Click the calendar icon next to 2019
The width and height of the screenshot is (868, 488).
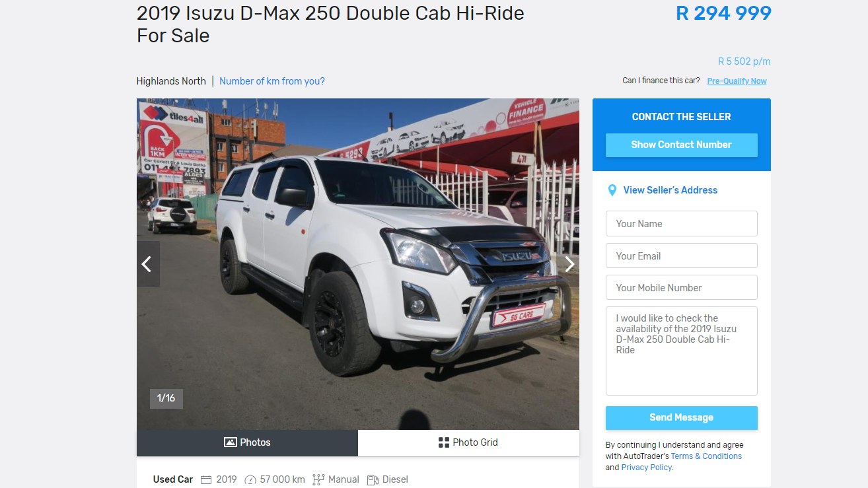[206, 480]
